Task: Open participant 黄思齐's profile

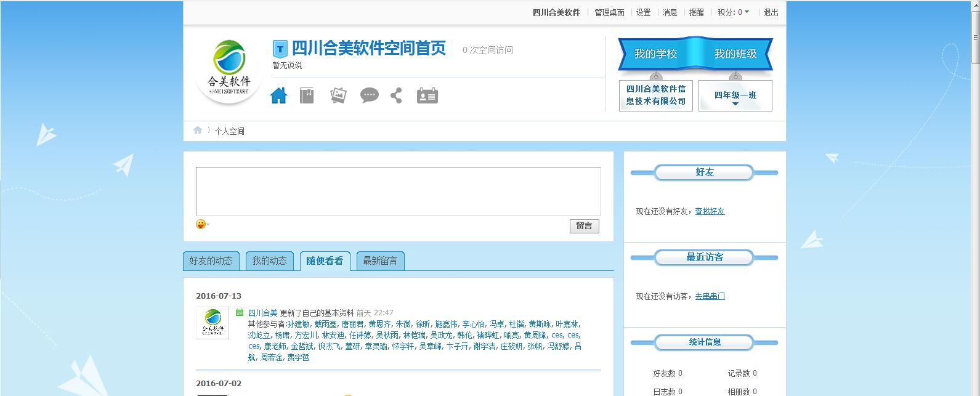Action: [x=379, y=324]
